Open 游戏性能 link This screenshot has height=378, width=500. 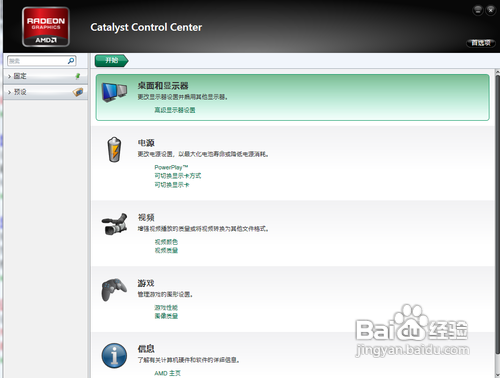click(166, 307)
